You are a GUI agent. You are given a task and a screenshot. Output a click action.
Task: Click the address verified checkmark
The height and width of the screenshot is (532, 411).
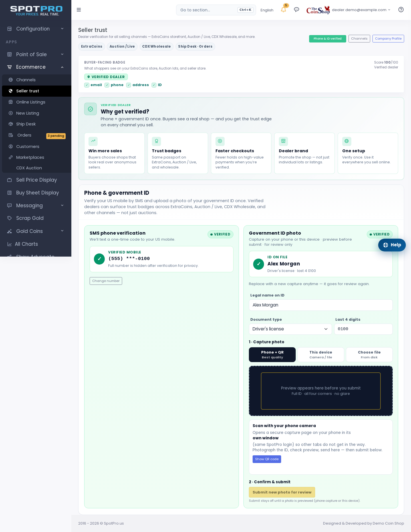coord(129,85)
